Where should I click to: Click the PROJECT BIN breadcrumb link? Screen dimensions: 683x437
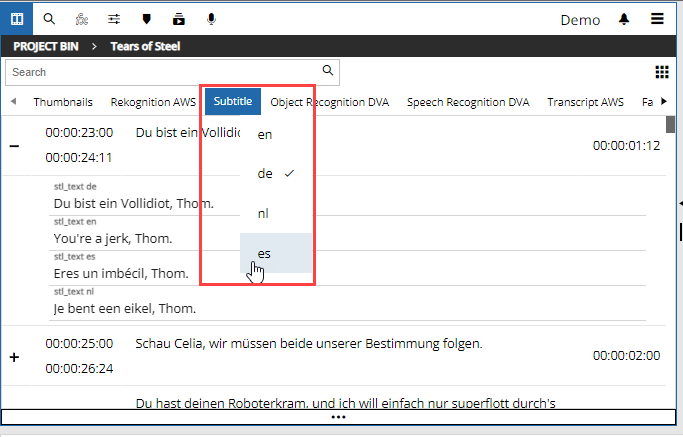pos(46,46)
